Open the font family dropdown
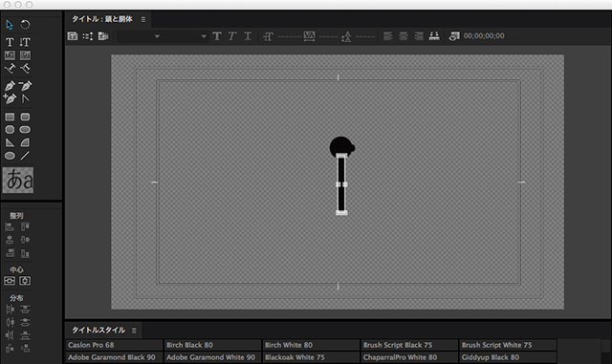The width and height of the screenshot is (612, 364). tap(139, 36)
